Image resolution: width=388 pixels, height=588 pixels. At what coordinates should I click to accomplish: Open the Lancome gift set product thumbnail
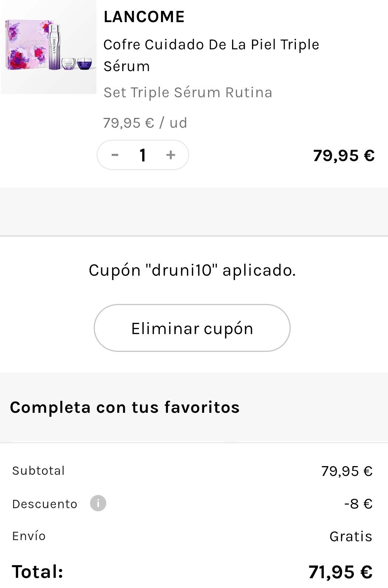point(49,46)
